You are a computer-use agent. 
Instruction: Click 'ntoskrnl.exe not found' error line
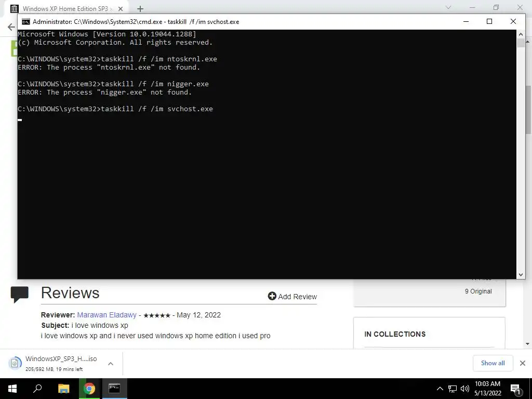109,67
